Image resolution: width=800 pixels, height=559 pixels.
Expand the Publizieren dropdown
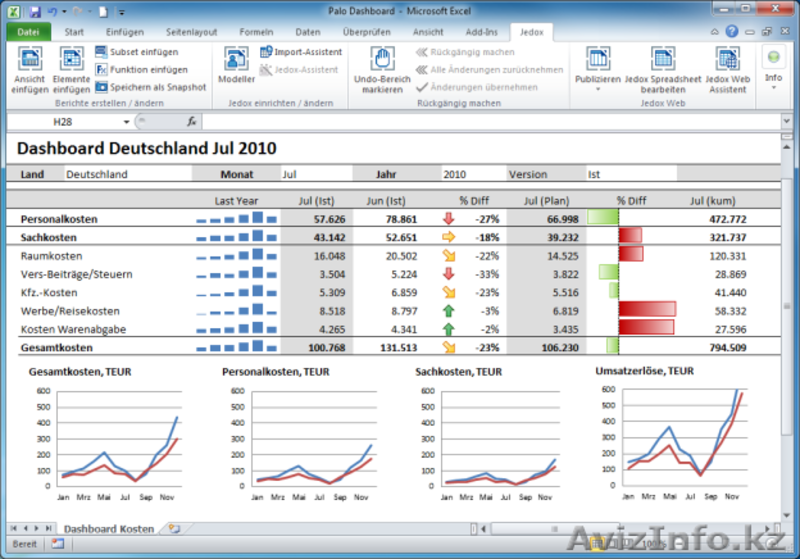tap(598, 88)
